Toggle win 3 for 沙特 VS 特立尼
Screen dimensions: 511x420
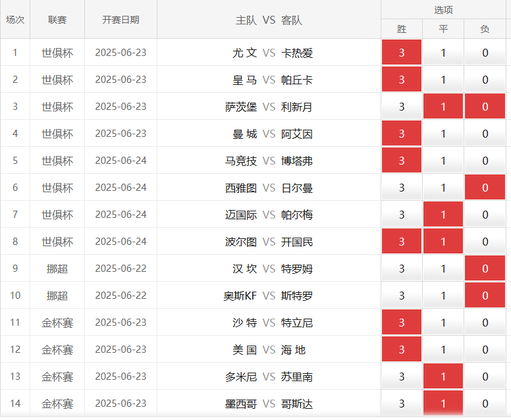402,323
